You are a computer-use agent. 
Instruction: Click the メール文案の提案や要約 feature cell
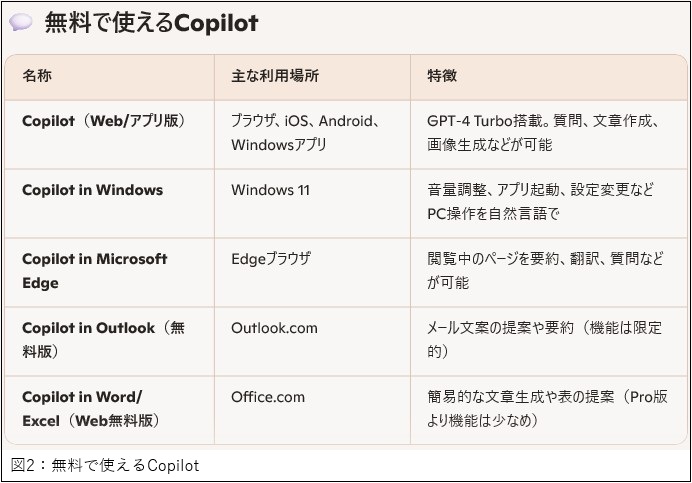point(541,340)
